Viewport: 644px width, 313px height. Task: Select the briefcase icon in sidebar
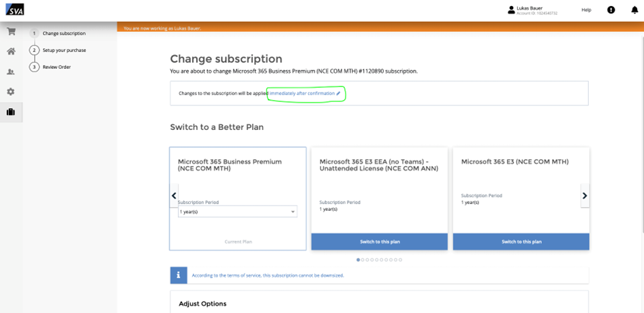pos(11,112)
